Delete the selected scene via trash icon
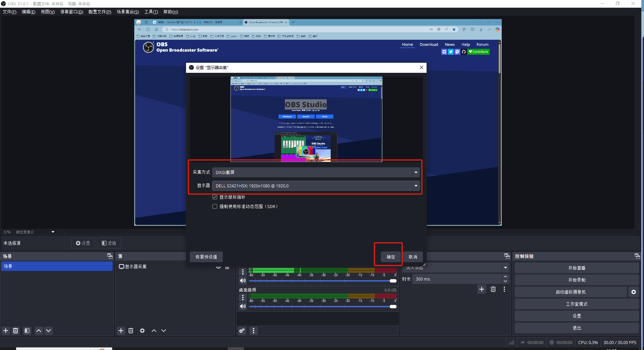The height and width of the screenshot is (350, 644). 15,331
